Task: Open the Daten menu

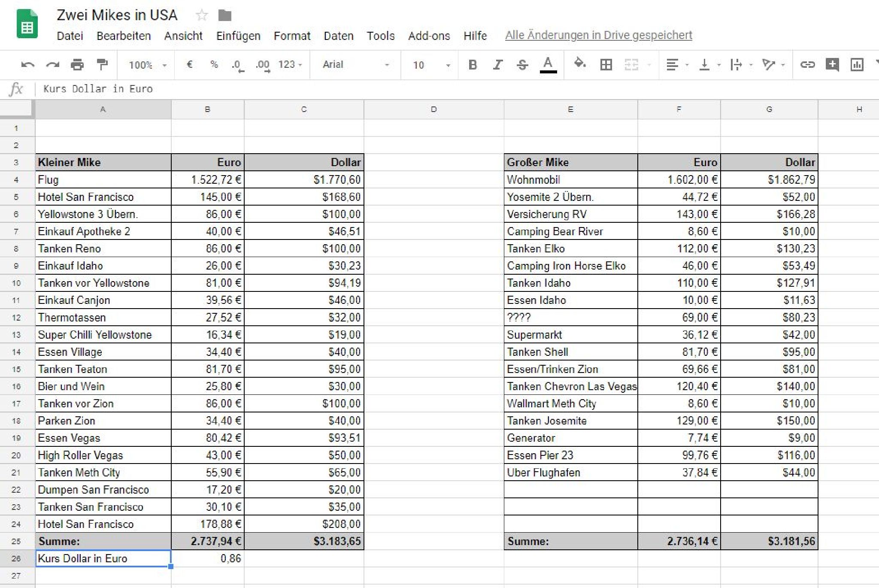Action: pyautogui.click(x=338, y=36)
